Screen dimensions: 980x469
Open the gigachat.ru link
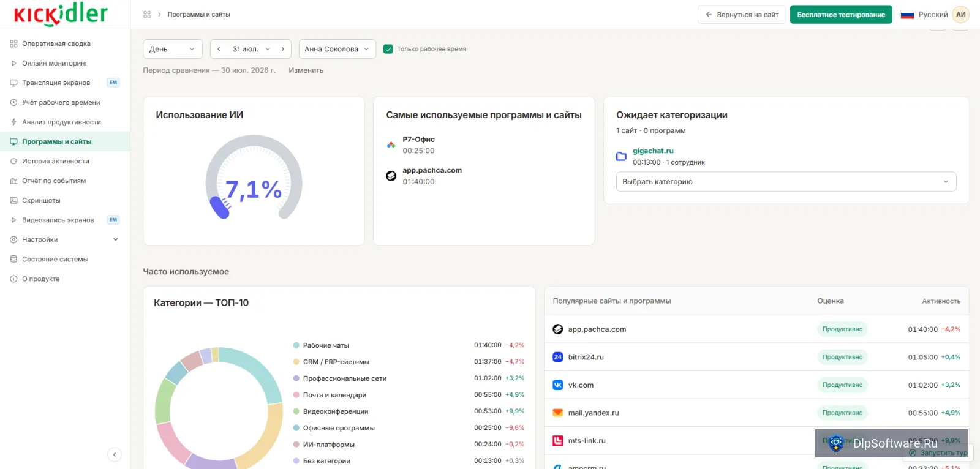[x=653, y=151]
